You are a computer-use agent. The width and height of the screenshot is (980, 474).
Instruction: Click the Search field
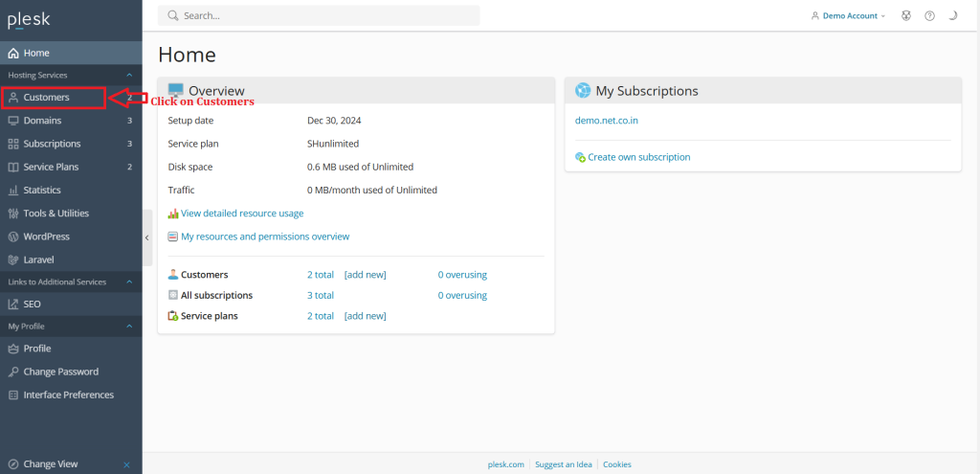coord(319,15)
